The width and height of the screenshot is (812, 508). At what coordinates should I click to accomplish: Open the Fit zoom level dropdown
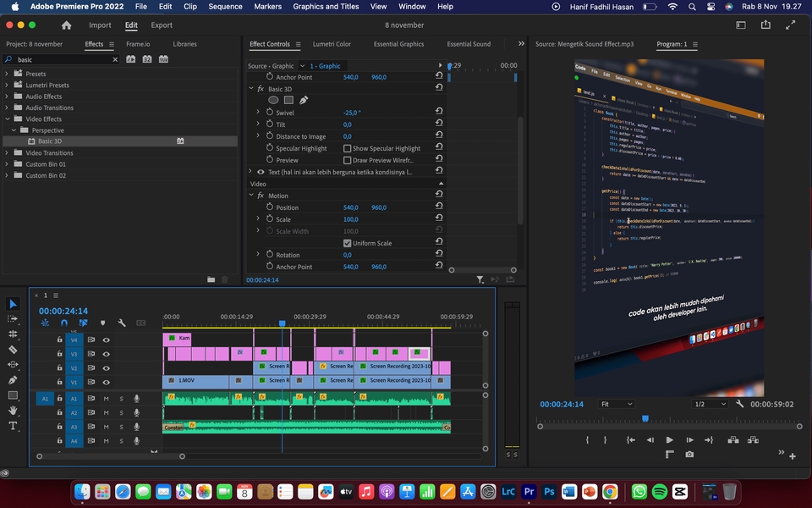coord(617,404)
